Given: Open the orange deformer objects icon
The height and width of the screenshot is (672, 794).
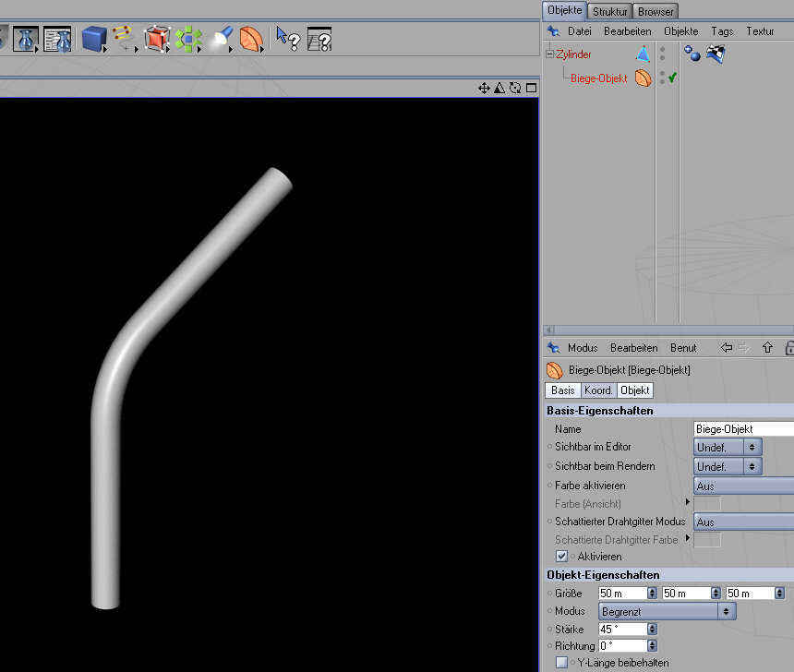Looking at the screenshot, I should click(x=251, y=40).
